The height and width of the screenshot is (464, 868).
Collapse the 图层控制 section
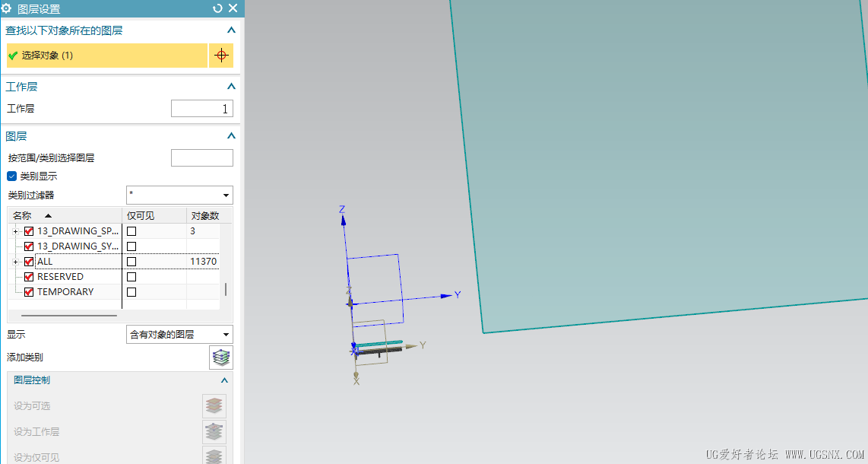click(224, 380)
